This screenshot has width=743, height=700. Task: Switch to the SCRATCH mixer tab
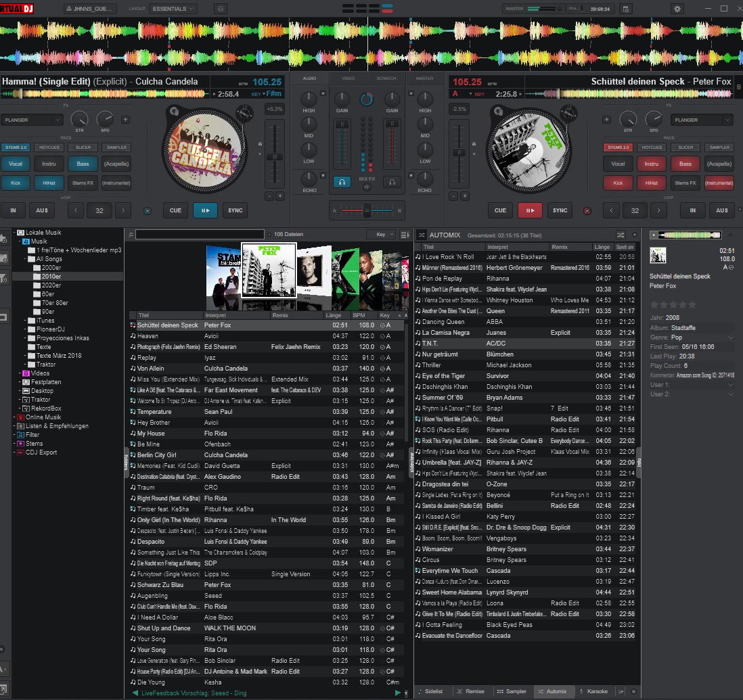click(386, 78)
